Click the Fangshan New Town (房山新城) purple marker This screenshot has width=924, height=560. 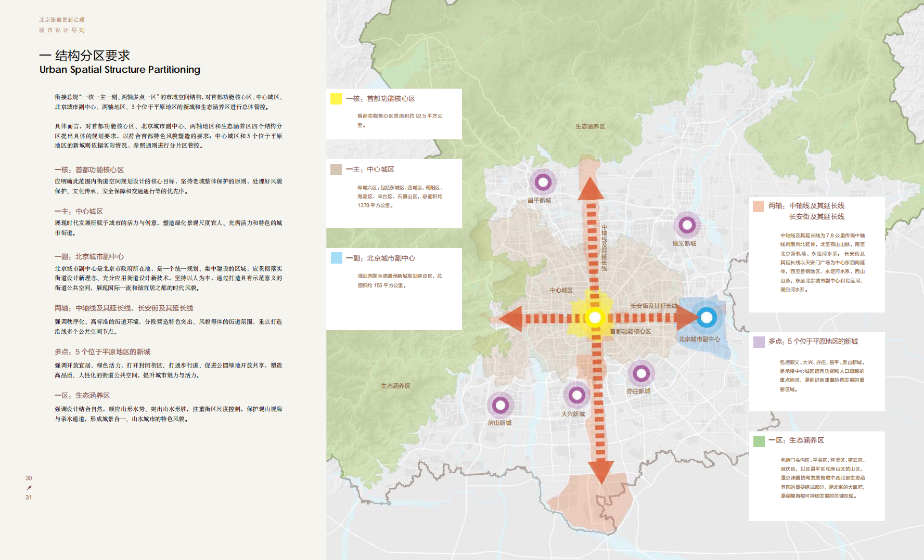pos(500,405)
